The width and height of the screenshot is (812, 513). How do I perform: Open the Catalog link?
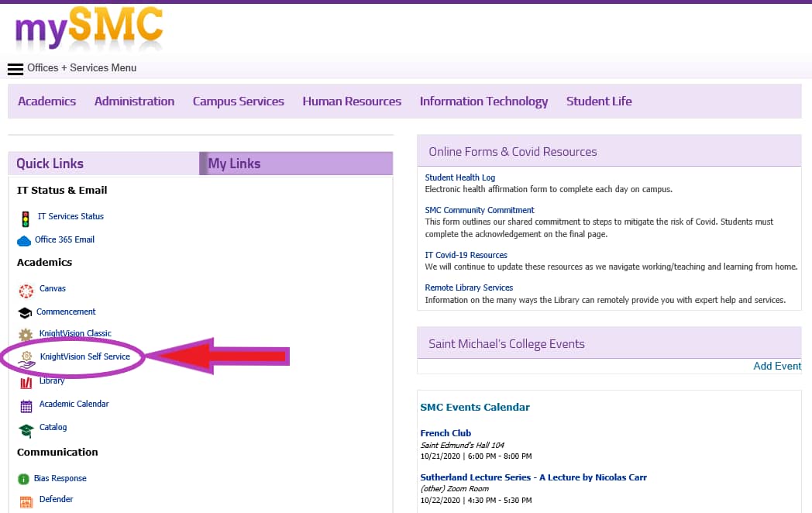53,428
